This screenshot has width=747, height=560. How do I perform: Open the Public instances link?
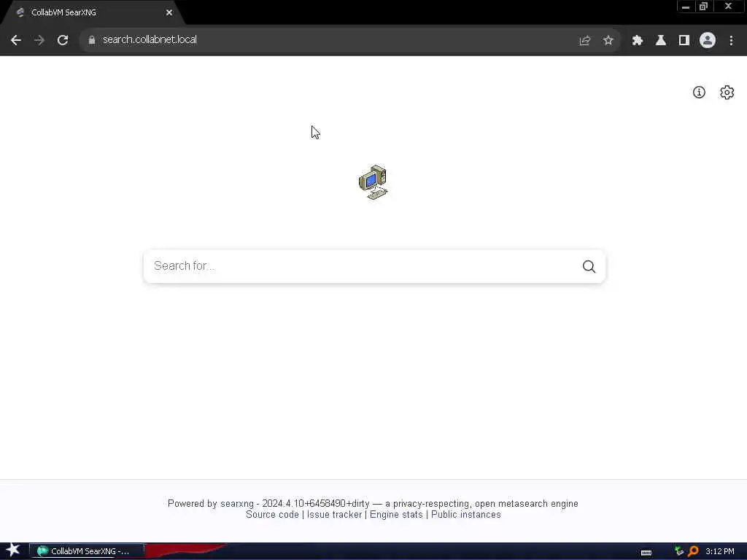466,515
